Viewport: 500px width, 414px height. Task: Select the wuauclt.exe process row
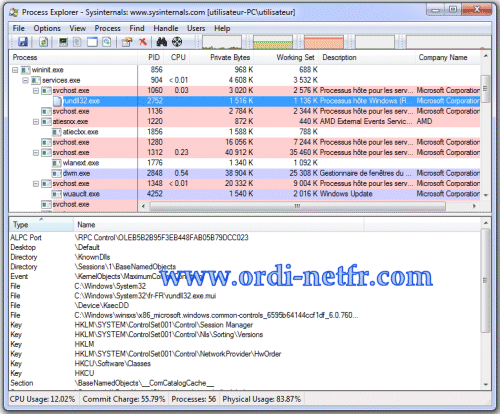(245, 194)
